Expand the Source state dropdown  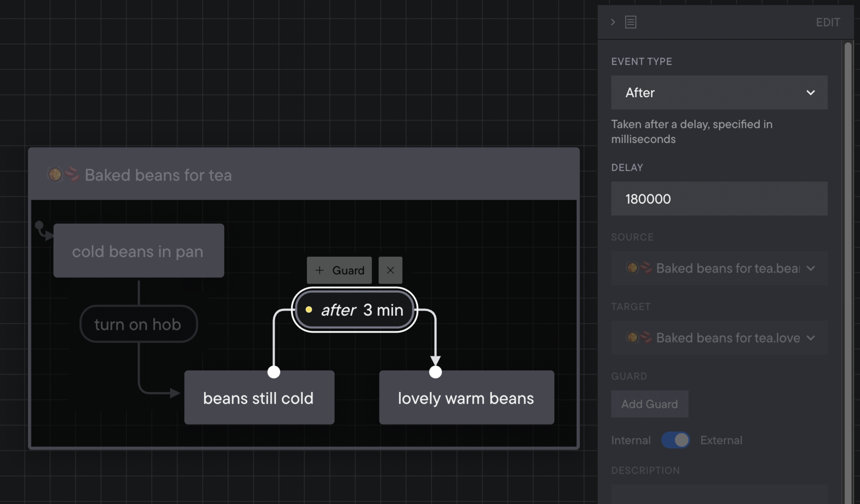pyautogui.click(x=811, y=268)
